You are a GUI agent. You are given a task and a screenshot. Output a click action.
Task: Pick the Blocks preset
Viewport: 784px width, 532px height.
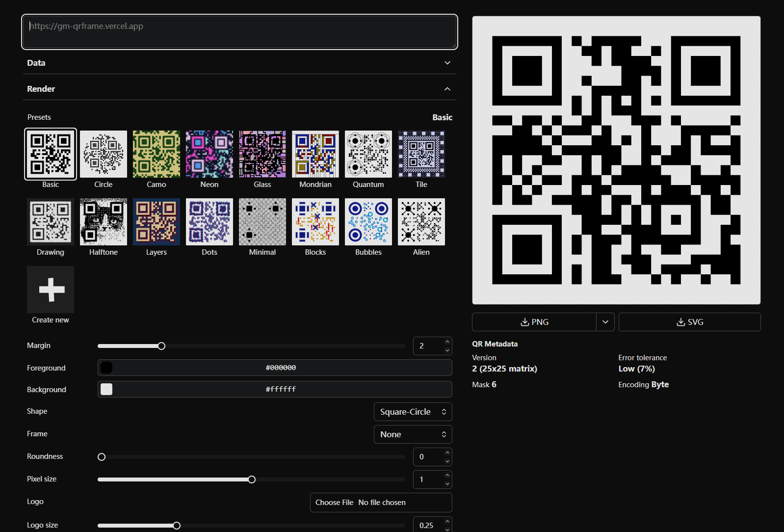[x=315, y=222]
